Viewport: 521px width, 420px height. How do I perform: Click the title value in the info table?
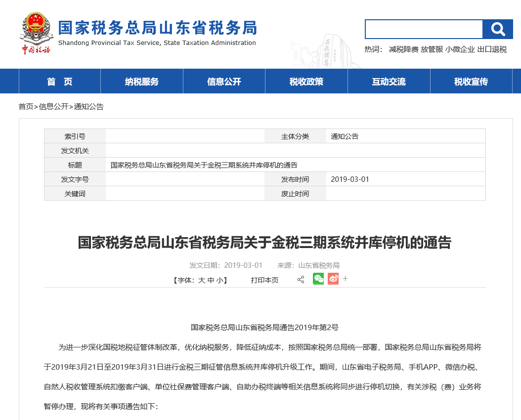(204, 165)
